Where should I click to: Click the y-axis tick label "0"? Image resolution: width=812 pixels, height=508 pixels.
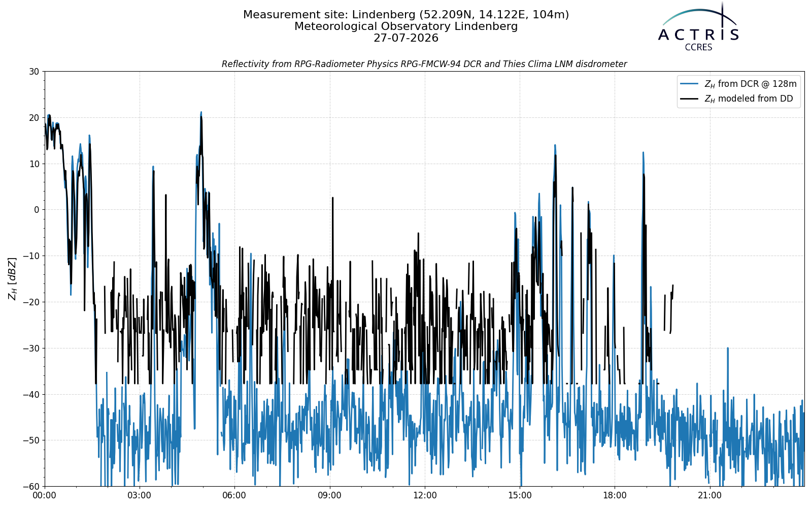click(x=37, y=210)
